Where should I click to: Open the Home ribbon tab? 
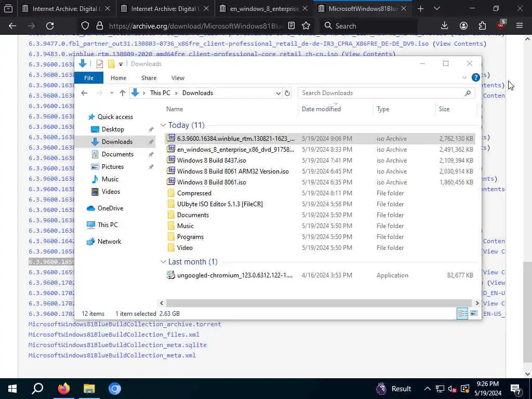[x=118, y=78]
